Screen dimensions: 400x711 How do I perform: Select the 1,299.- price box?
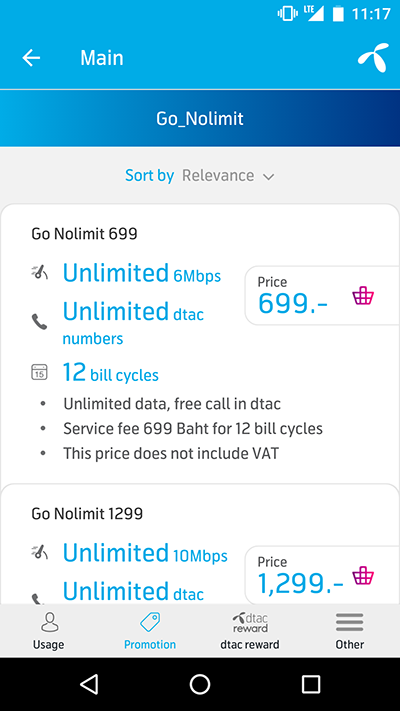(x=322, y=575)
